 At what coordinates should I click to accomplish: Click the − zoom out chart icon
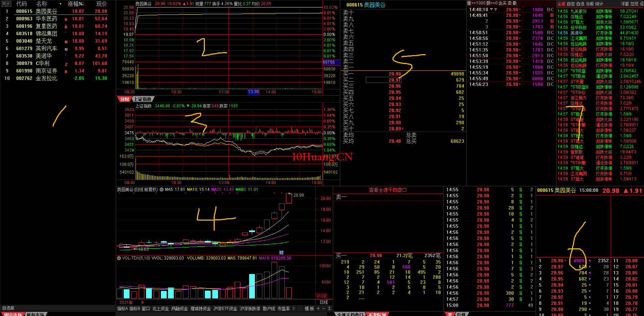(x=324, y=309)
